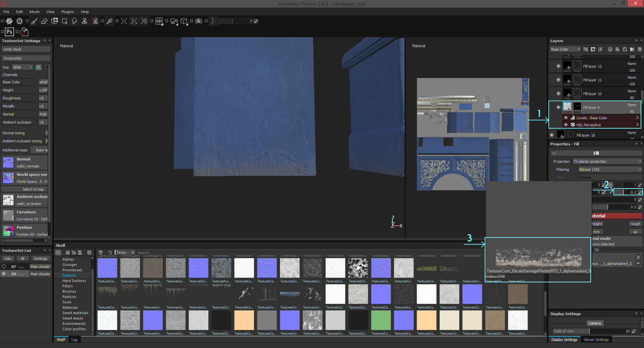This screenshot has width=644, height=348.
Task: Select the Projection tool
Action: (x=55, y=21)
